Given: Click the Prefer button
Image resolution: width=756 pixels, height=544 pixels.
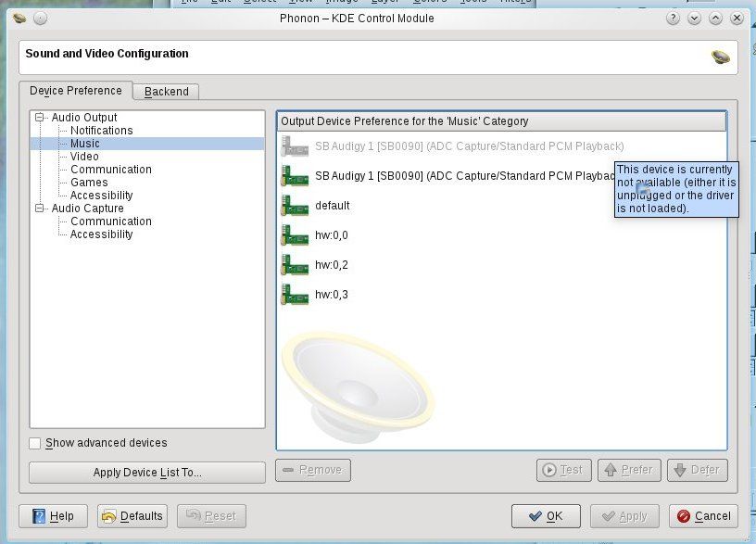Looking at the screenshot, I should click(x=629, y=470).
